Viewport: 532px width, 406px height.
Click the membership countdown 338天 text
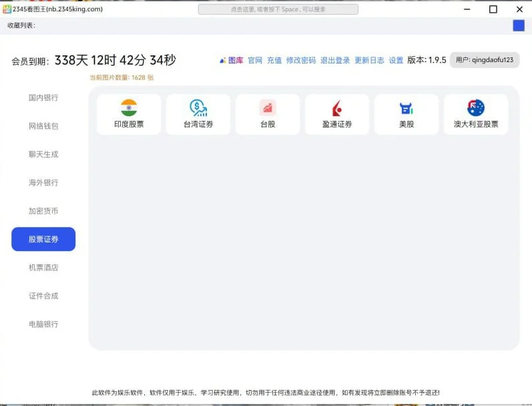[115, 60]
